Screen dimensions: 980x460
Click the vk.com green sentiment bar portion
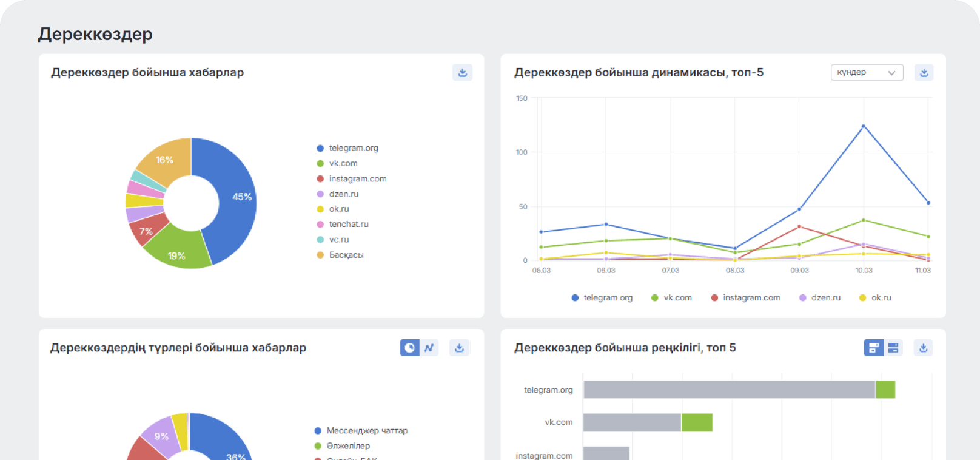[697, 422]
